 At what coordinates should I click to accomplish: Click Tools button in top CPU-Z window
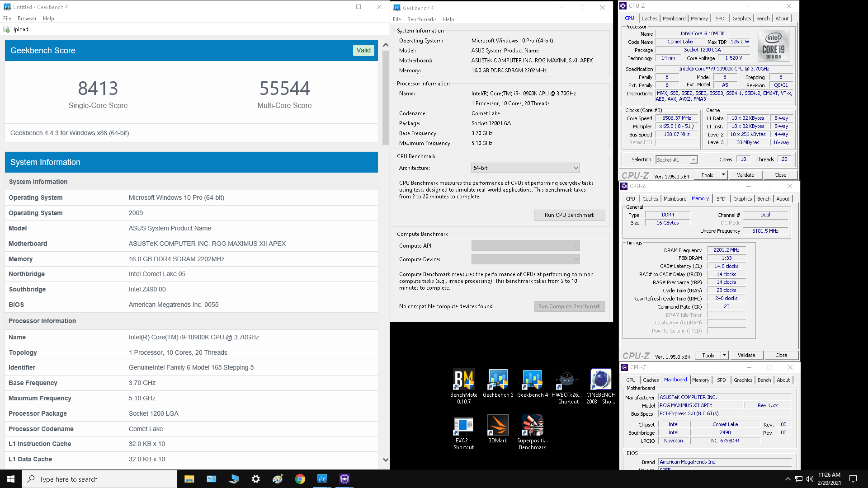(708, 175)
